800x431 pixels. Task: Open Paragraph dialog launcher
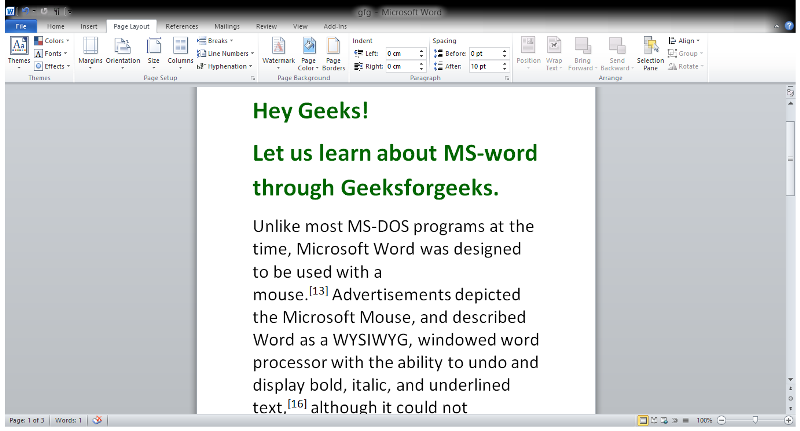[x=507, y=78]
